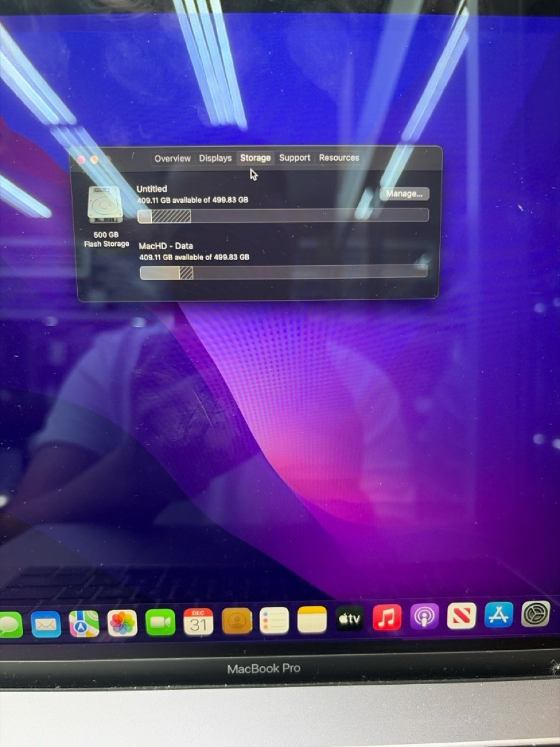This screenshot has height=747, width=560.
Task: Switch to the Overview tab
Action: click(172, 159)
